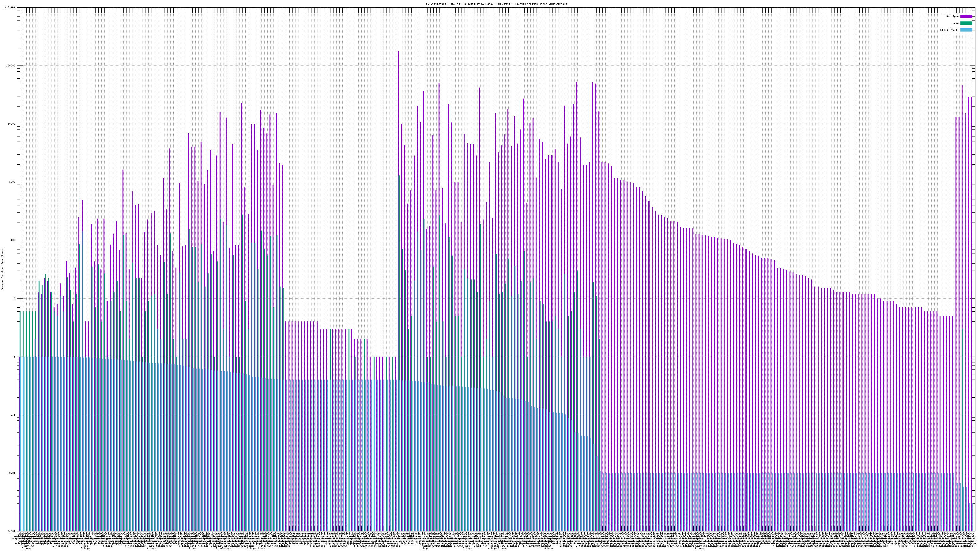This screenshot has width=980, height=551.
Task: Click the "Score (0..1)" legend label
Action: point(949,30)
